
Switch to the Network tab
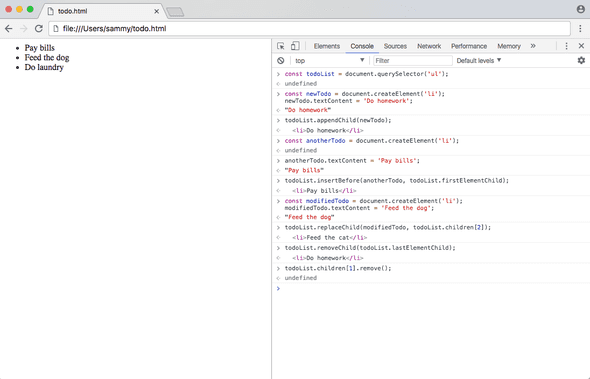(429, 46)
